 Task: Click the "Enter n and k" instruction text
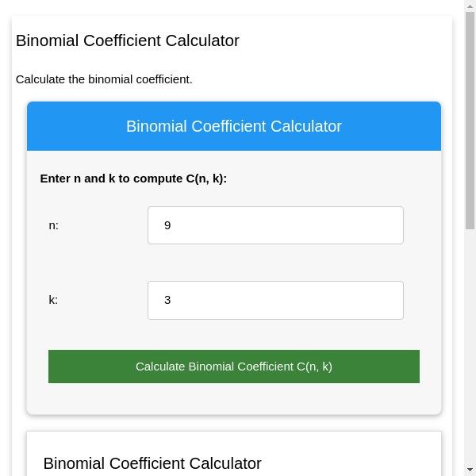[x=133, y=178]
